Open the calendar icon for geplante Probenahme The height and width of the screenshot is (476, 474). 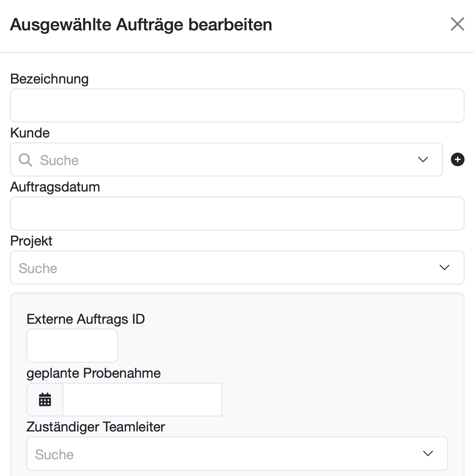click(45, 400)
